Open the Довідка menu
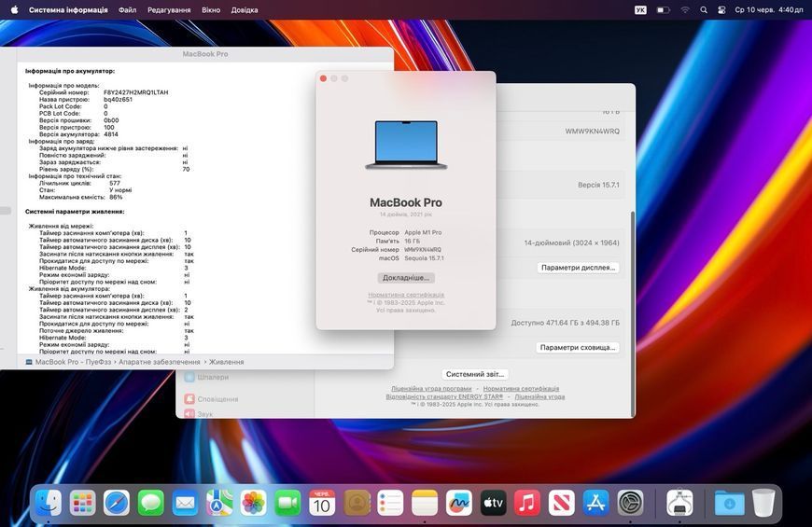Viewport: 812px width, 527px height. (245, 10)
